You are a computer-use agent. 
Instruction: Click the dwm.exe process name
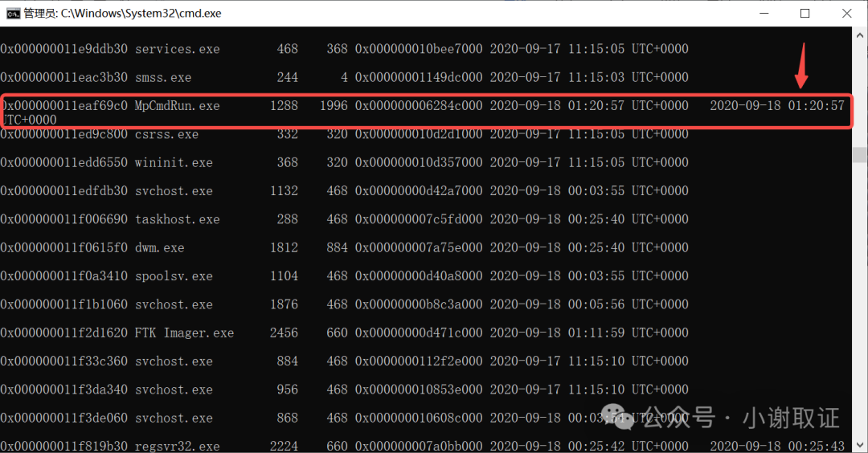coord(159,248)
